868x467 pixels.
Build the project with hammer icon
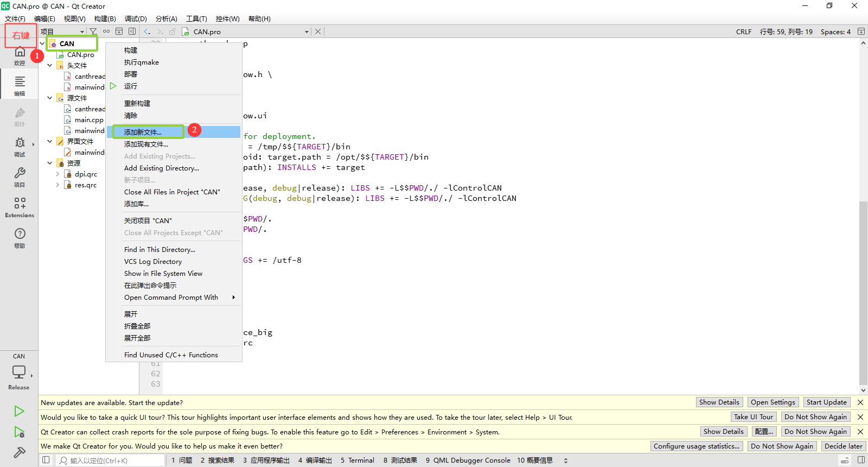coord(19,452)
